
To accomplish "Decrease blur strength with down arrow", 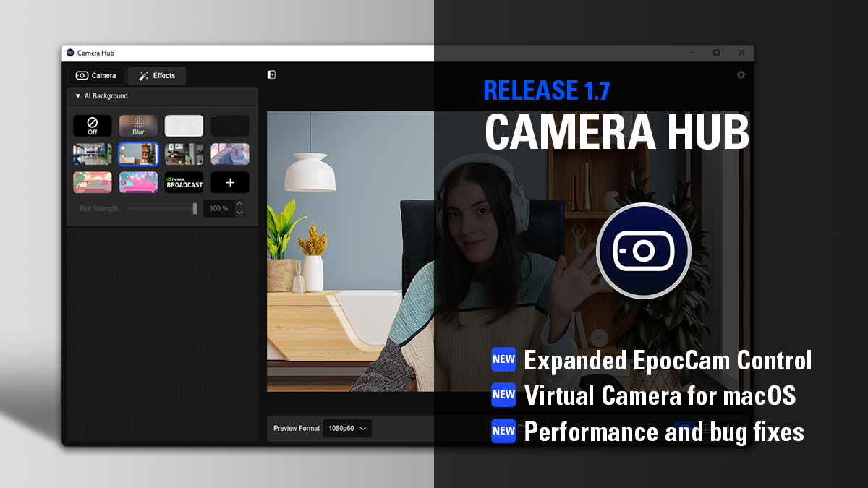I will 240,213.
